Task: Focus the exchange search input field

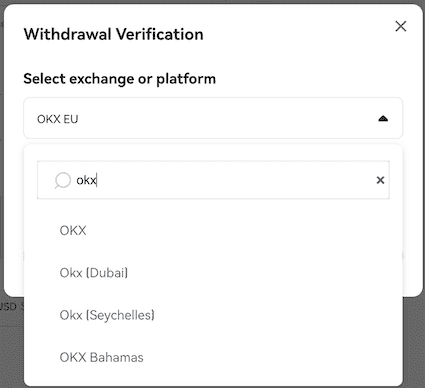Action: pyautogui.click(x=213, y=180)
